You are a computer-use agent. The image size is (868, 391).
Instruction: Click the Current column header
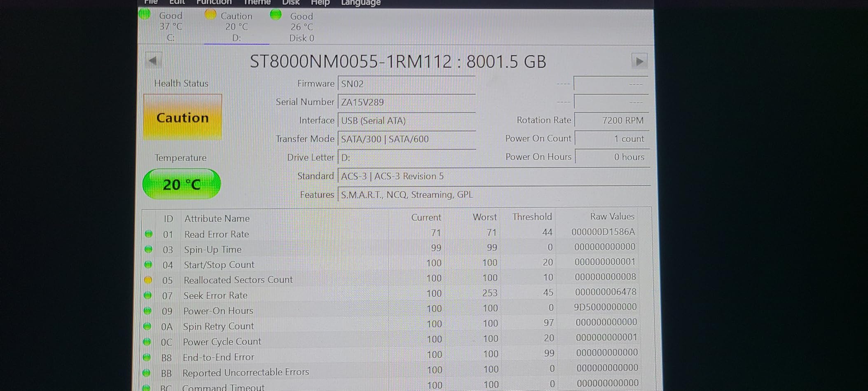[x=426, y=217]
